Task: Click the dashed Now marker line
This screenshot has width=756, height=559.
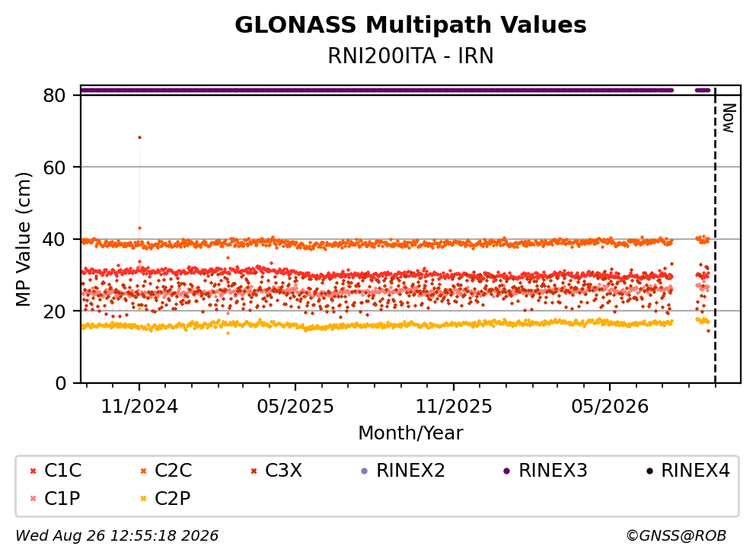Action: pyautogui.click(x=715, y=236)
